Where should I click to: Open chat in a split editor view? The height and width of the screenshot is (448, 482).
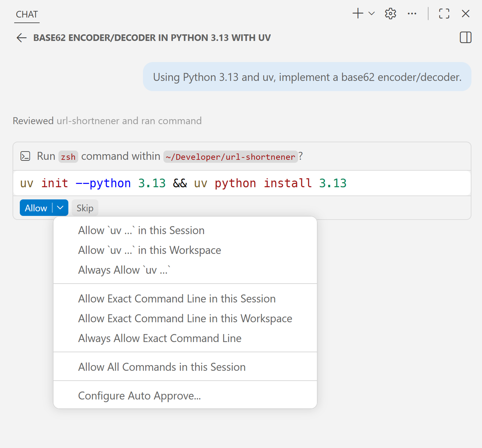pos(465,38)
